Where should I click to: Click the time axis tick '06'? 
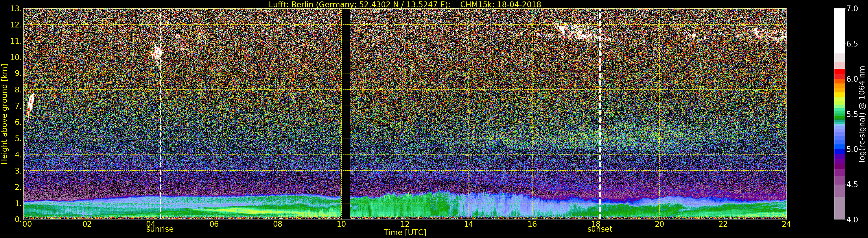[214, 224]
